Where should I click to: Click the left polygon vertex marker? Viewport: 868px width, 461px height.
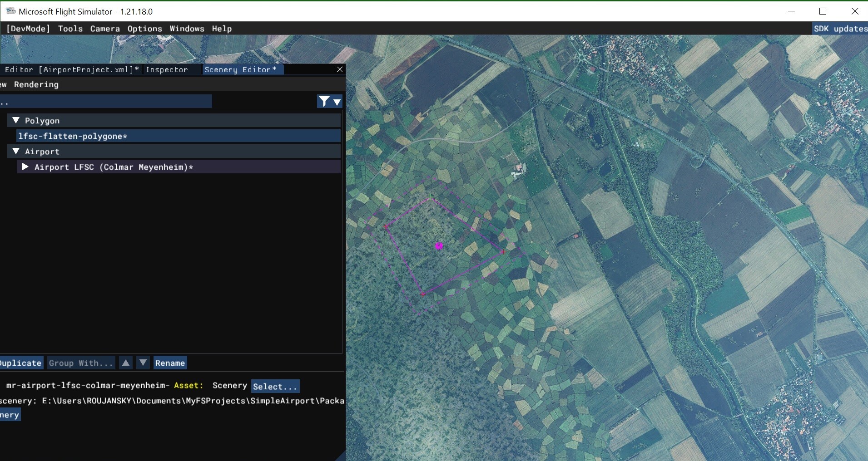386,226
